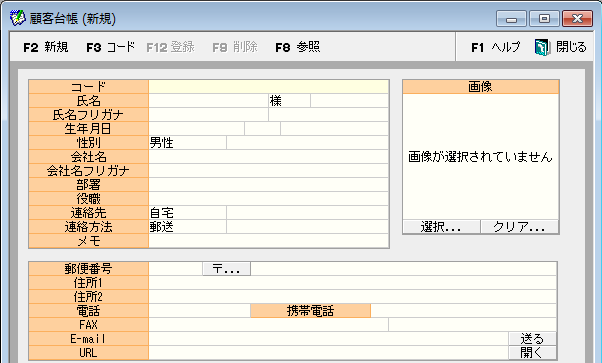The height and width of the screenshot is (363, 602).
Task: Click the 会社名 input field
Action: pyautogui.click(x=268, y=157)
